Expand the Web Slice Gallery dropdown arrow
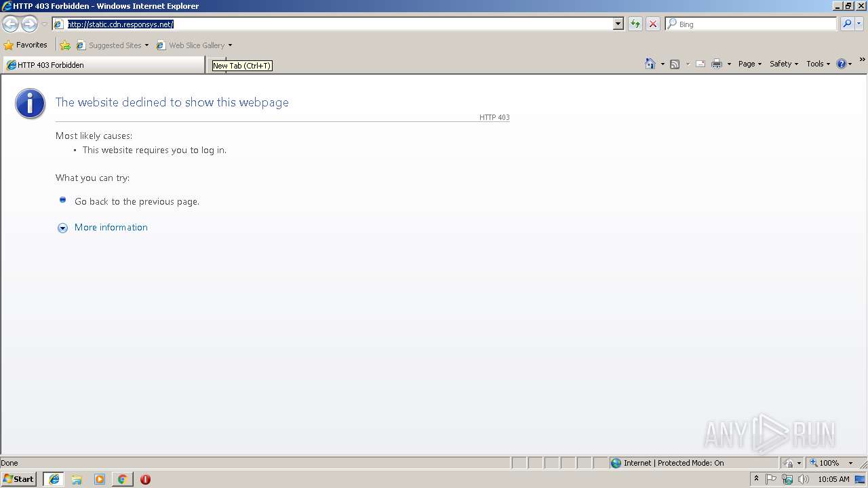 tap(230, 45)
